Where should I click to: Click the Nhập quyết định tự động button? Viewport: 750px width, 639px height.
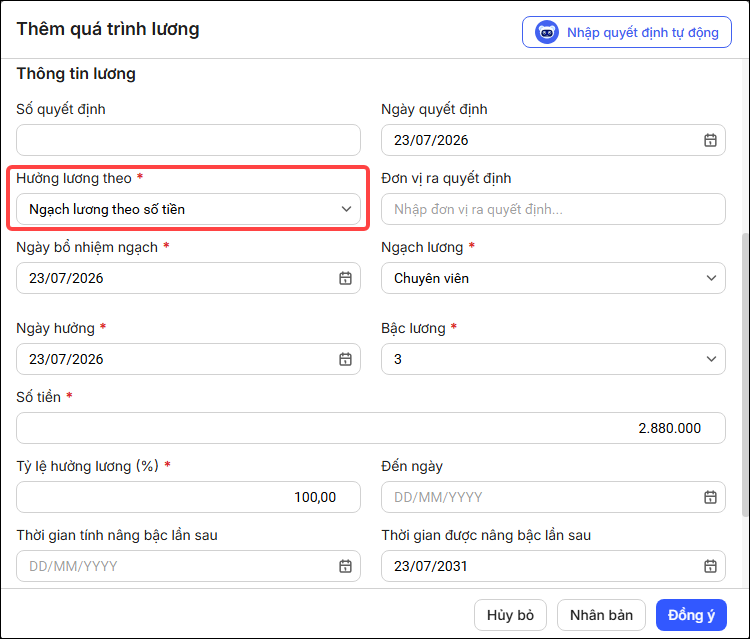627,32
